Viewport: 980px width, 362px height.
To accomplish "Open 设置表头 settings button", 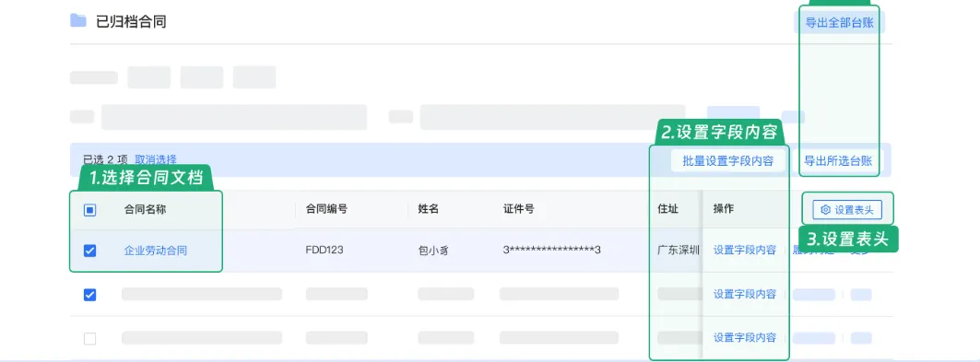I will [847, 210].
